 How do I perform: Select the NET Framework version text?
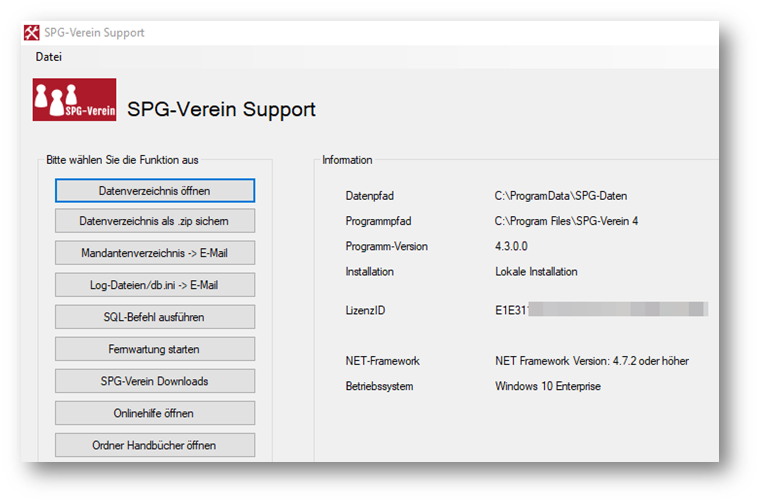tap(591, 361)
